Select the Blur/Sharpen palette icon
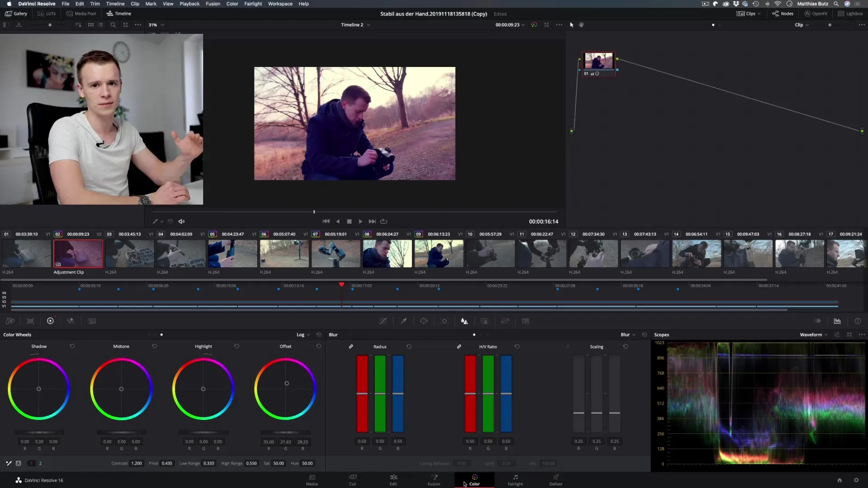The image size is (868, 488). coord(464,321)
